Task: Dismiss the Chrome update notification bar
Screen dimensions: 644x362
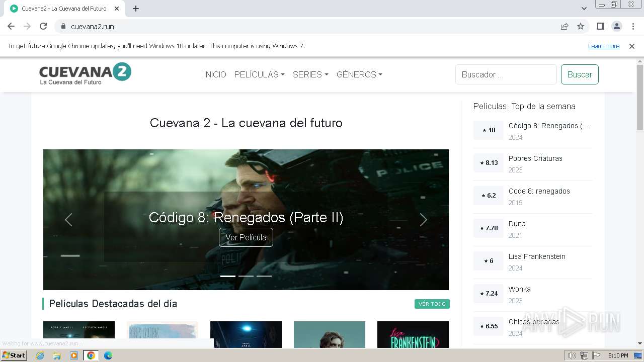Action: [x=632, y=46]
